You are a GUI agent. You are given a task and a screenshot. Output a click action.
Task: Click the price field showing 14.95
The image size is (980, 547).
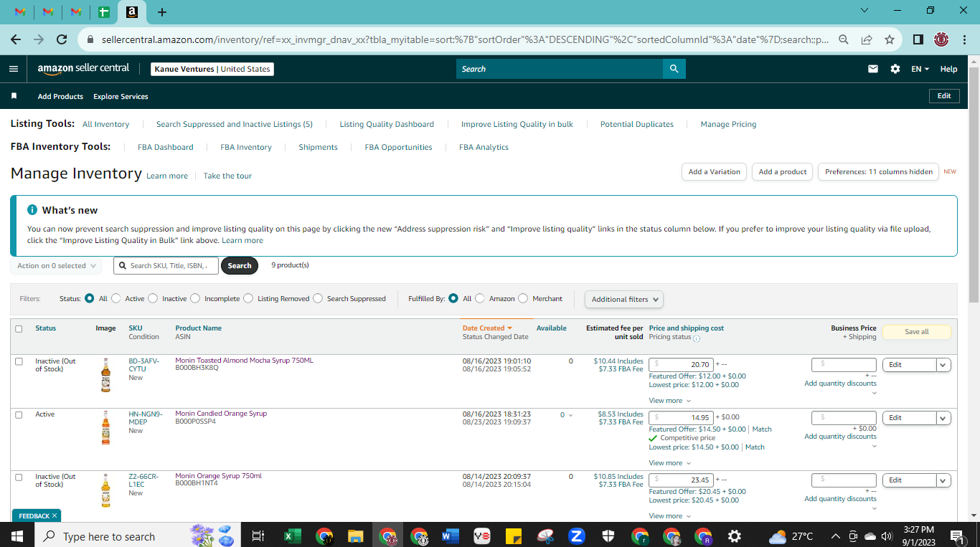pyautogui.click(x=681, y=417)
